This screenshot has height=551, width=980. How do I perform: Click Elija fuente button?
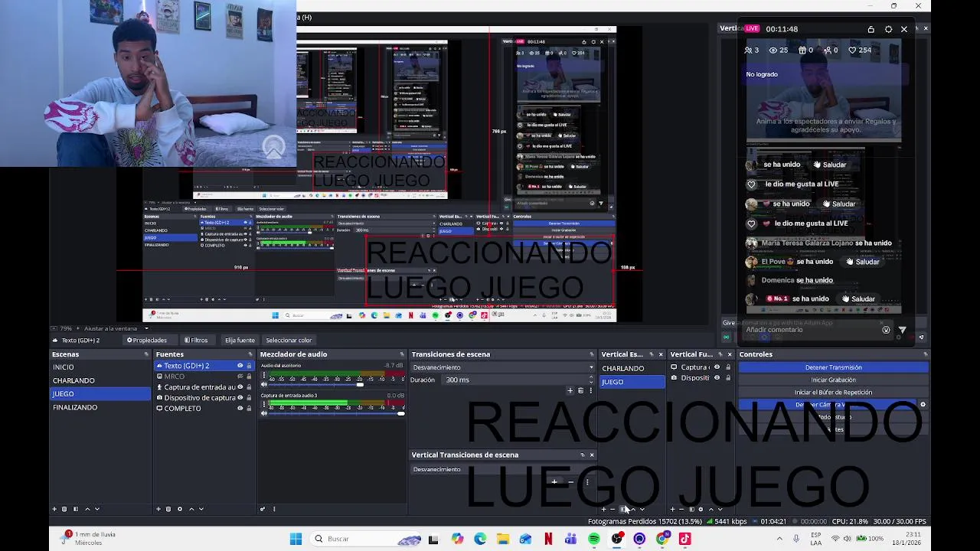[x=240, y=340]
